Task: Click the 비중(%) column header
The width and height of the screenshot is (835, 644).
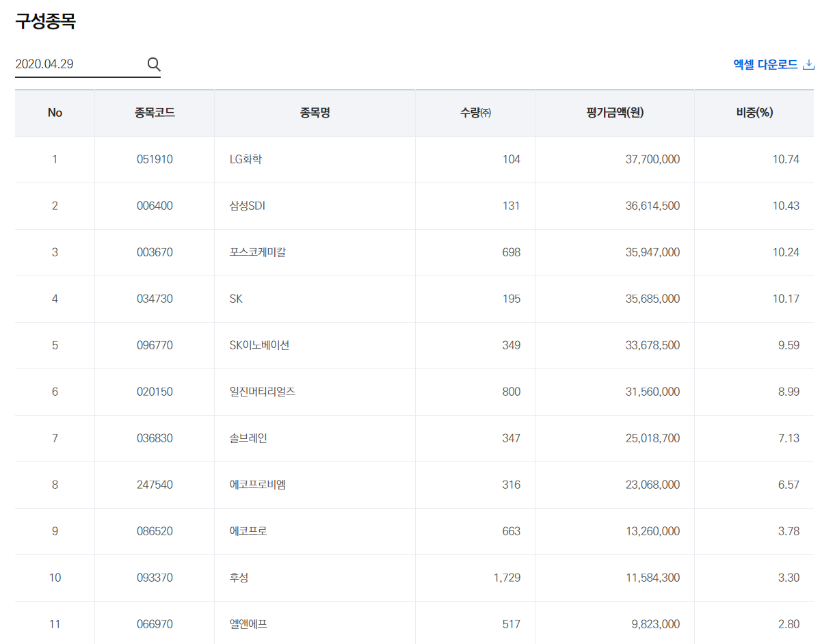Action: coord(754,113)
